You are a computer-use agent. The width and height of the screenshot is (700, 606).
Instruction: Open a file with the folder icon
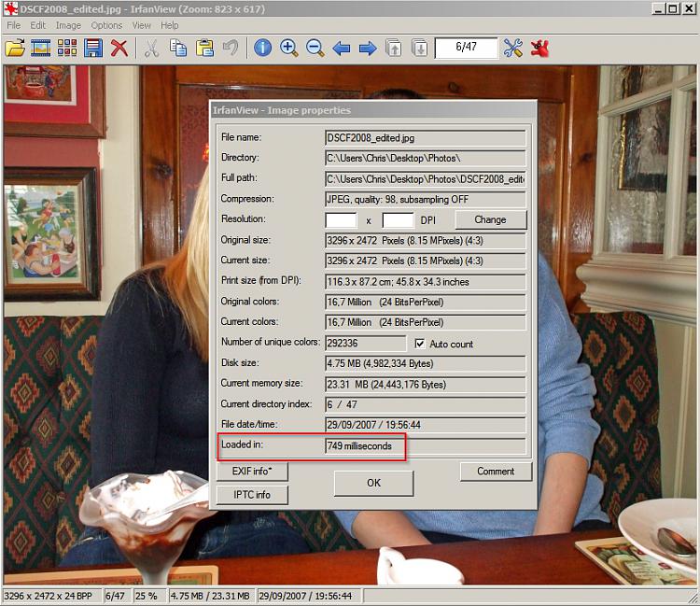15,48
